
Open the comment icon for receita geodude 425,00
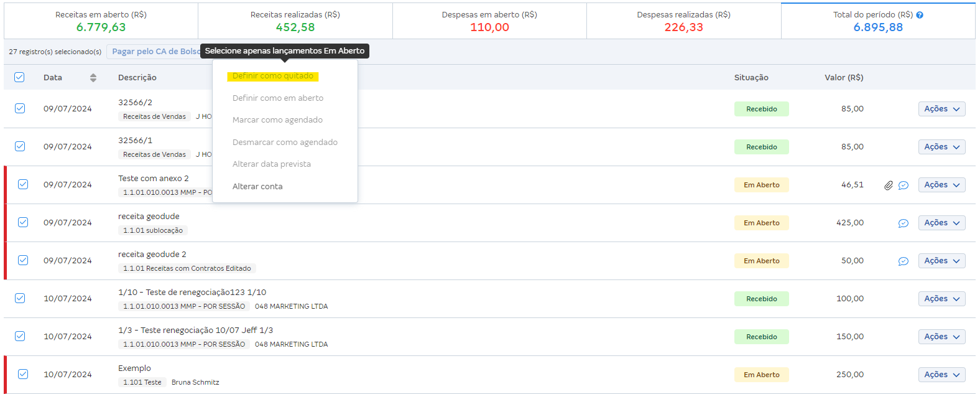904,223
